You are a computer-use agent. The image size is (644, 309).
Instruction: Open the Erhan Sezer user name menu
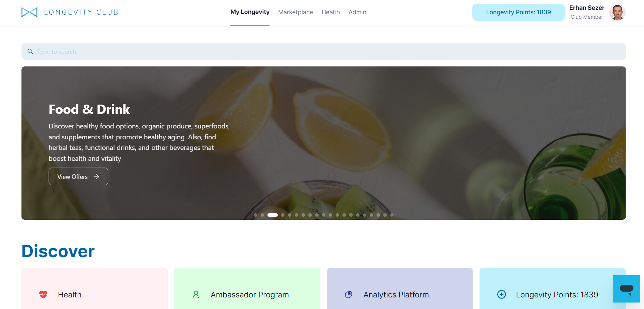tap(586, 8)
